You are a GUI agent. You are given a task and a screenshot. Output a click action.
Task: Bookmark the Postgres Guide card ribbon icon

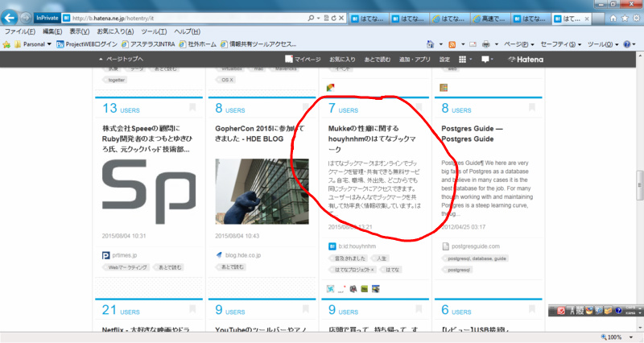pos(532,108)
